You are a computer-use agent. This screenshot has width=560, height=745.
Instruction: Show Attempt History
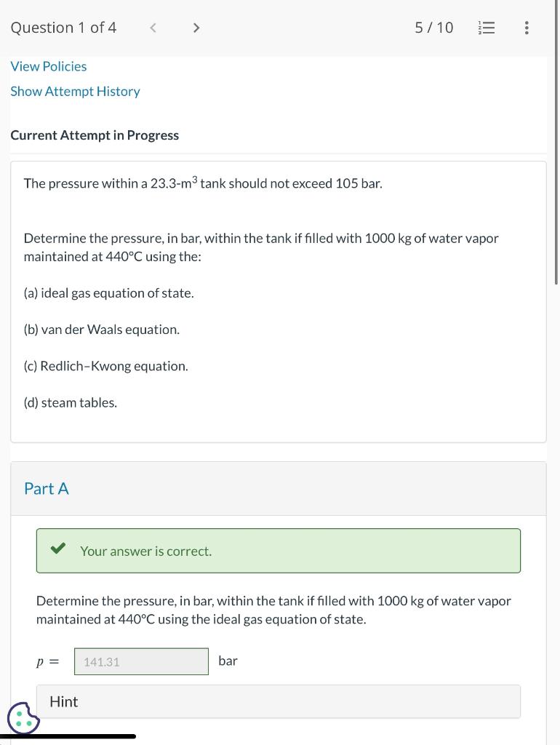pyautogui.click(x=75, y=91)
